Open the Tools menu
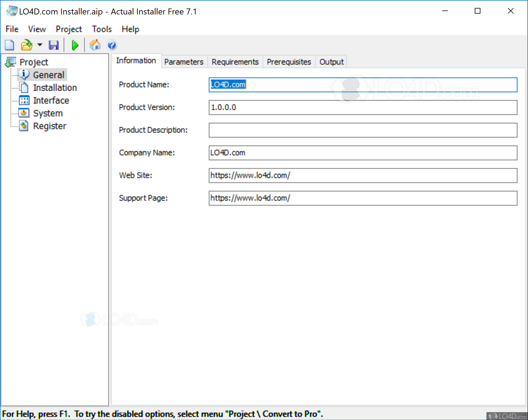 point(102,29)
